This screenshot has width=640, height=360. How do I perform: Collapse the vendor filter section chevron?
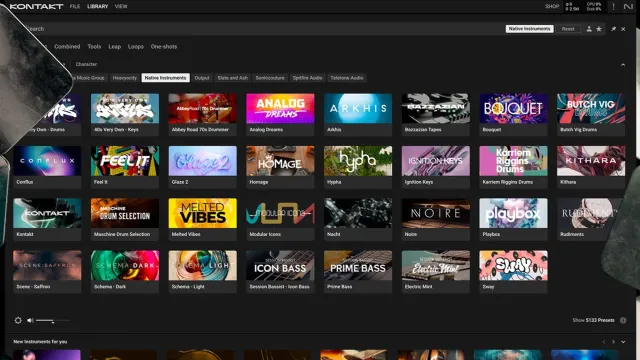[623, 64]
